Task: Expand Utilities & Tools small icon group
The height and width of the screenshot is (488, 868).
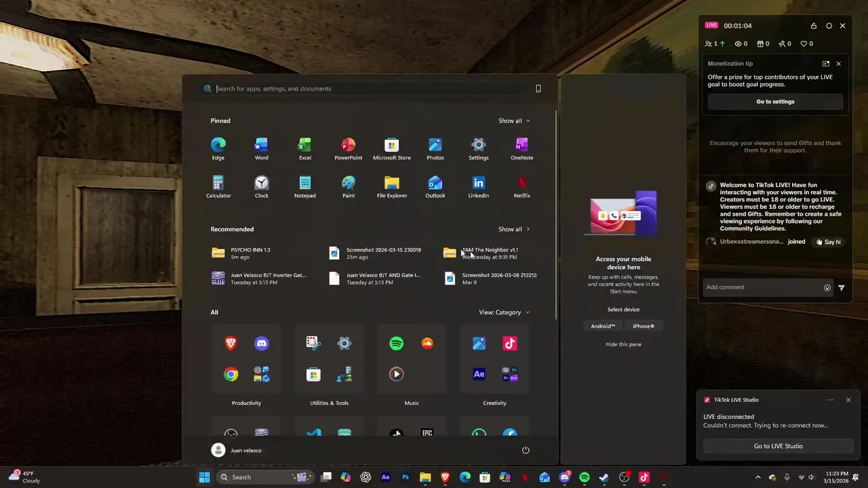Action: [344, 374]
